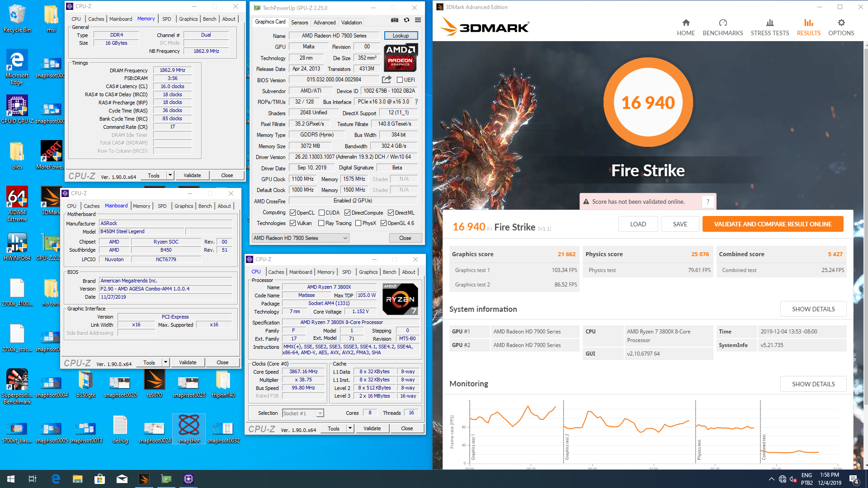Click question mark on validation warning
This screenshot has width=868, height=488.
[708, 202]
